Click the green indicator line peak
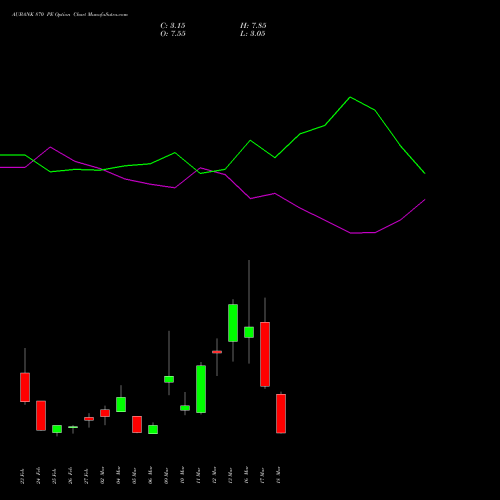500x500 pixels. click(x=350, y=97)
